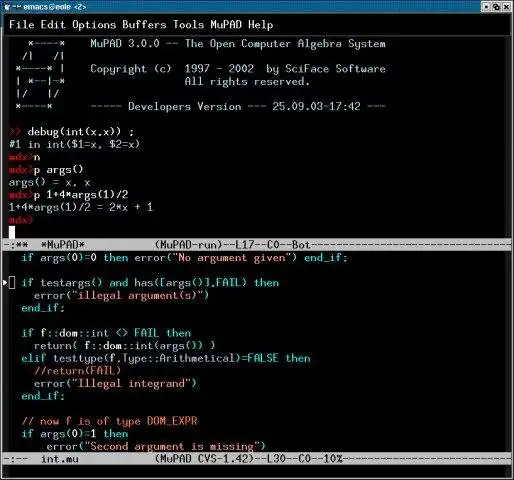The image size is (514, 480).
Task: Click the line 'debug(int(x,x)) :'
Action: [81, 132]
